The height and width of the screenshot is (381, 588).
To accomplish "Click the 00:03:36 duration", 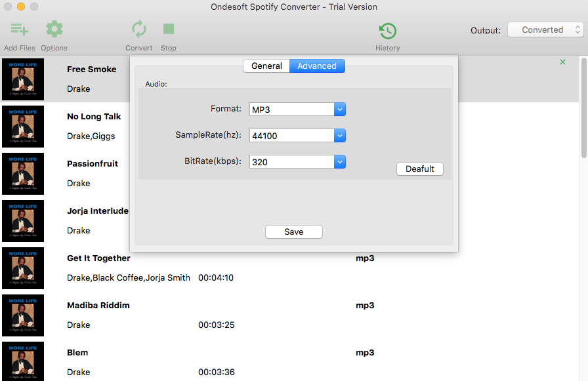I will click(x=217, y=372).
